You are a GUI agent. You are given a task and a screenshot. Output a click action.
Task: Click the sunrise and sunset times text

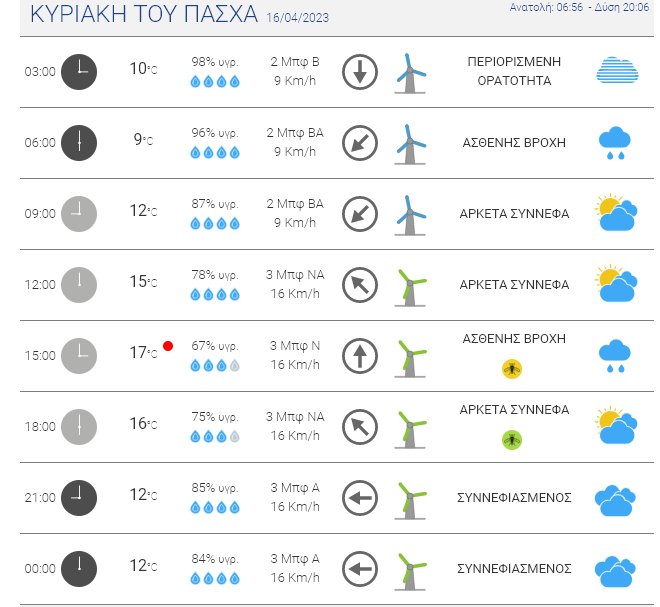point(579,7)
